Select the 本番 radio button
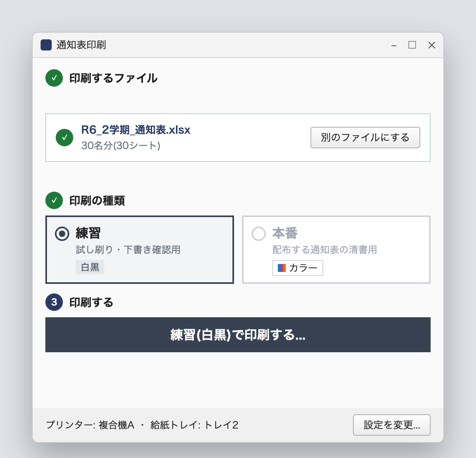This screenshot has height=458, width=476. pyautogui.click(x=259, y=234)
